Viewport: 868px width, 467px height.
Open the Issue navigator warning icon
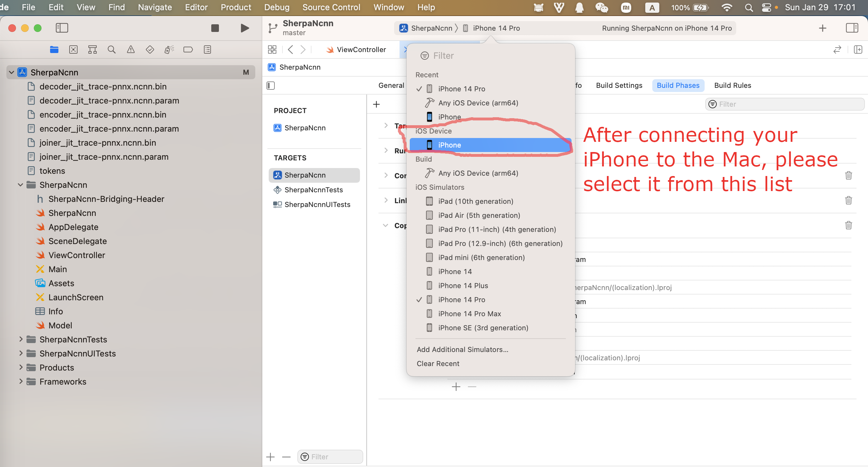pyautogui.click(x=131, y=50)
